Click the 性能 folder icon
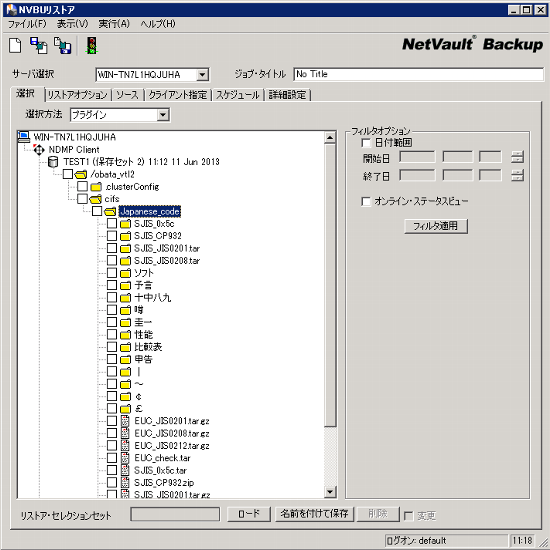This screenshot has width=550, height=550. (125, 335)
